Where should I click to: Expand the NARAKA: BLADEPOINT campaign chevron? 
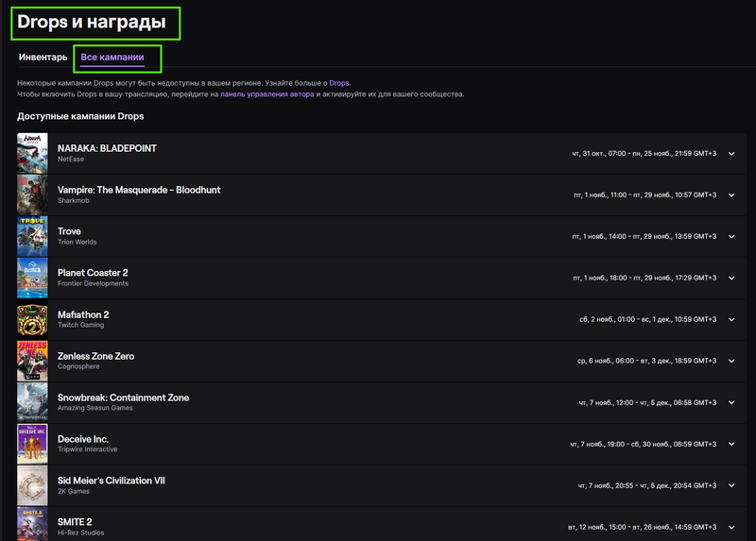pyautogui.click(x=731, y=154)
